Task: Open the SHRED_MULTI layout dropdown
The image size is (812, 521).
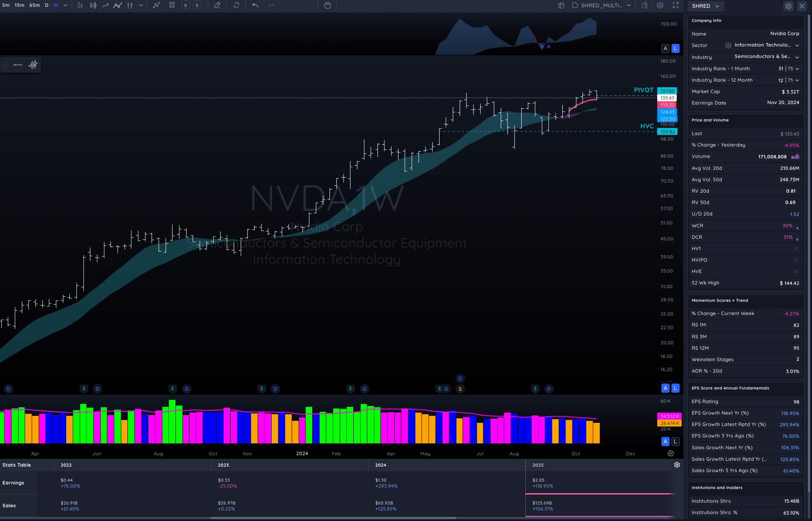Action: pos(629,5)
